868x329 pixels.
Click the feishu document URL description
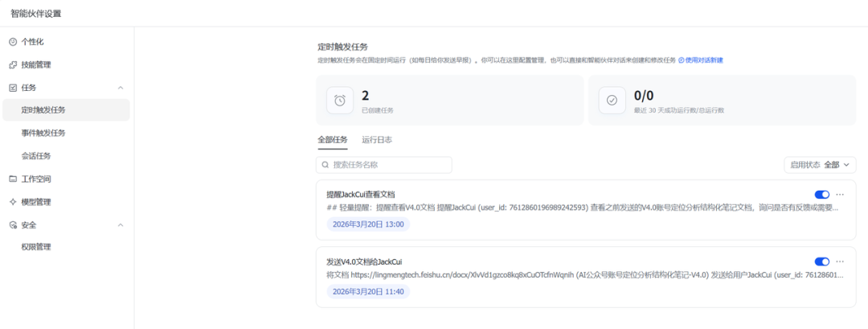[586, 275]
